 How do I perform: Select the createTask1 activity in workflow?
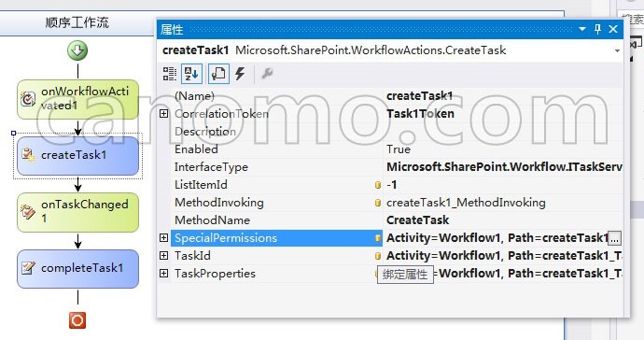point(78,155)
